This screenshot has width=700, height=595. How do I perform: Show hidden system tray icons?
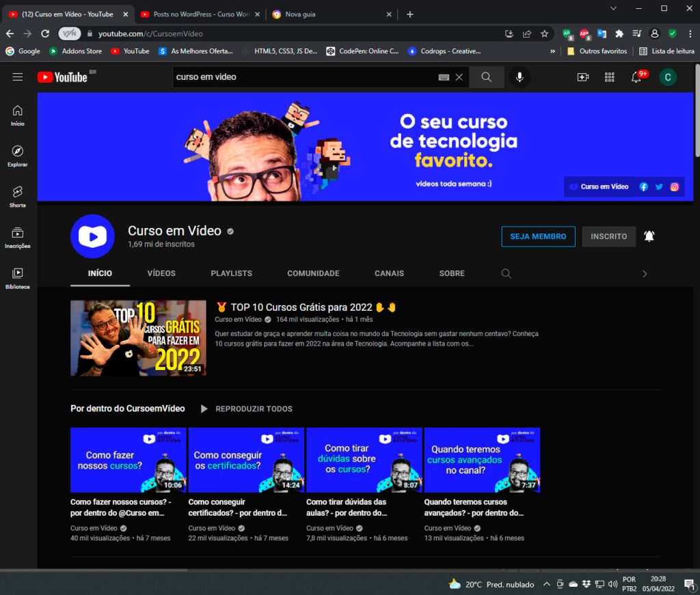tap(546, 584)
